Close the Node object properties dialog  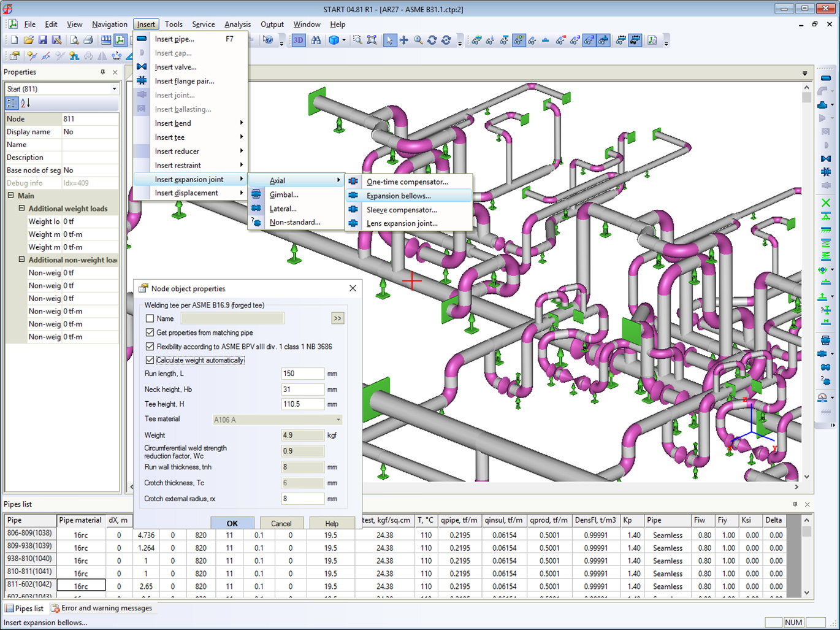click(x=353, y=288)
